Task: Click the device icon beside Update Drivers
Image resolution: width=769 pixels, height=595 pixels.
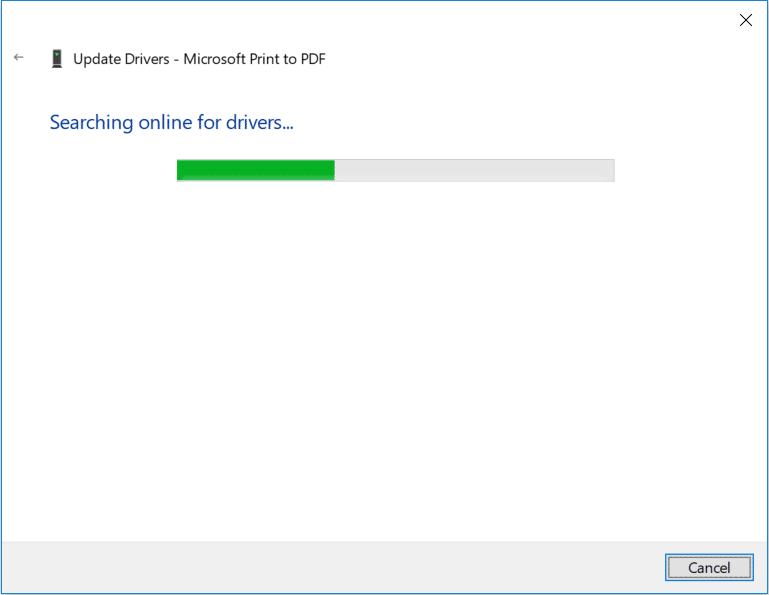Action: (57, 58)
